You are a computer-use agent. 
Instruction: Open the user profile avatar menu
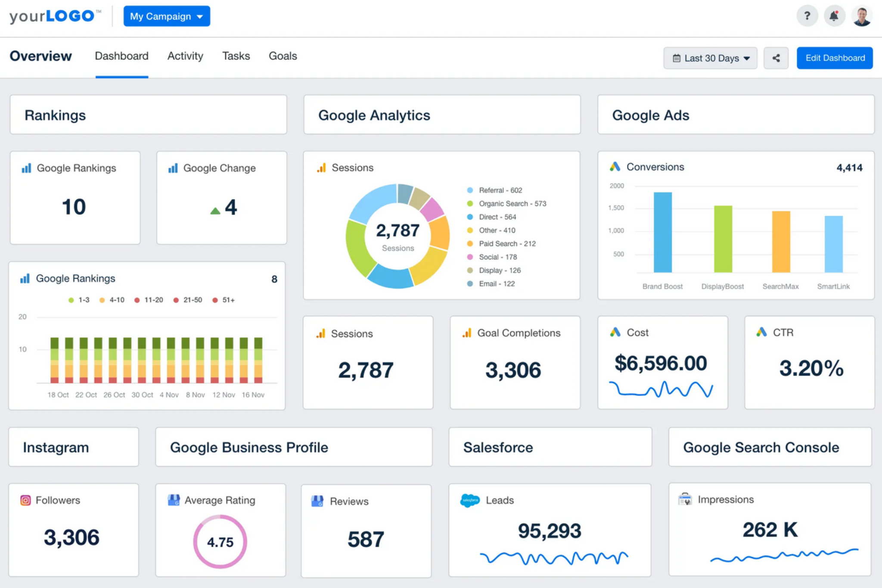[x=862, y=16]
